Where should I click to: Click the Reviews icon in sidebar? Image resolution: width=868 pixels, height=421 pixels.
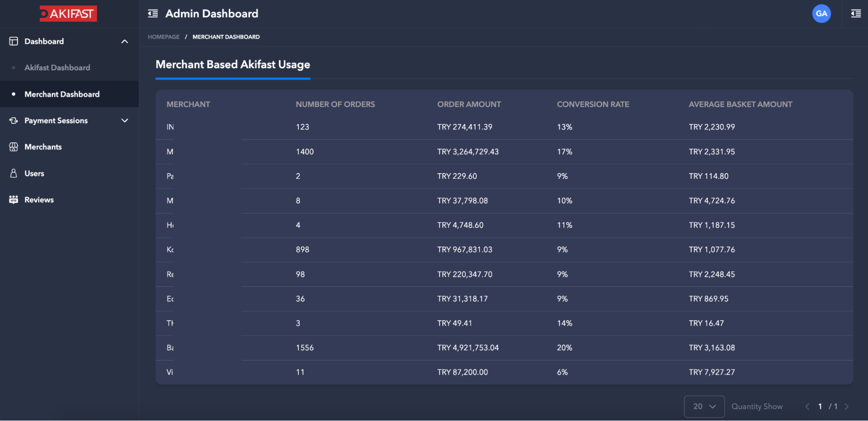tap(13, 200)
